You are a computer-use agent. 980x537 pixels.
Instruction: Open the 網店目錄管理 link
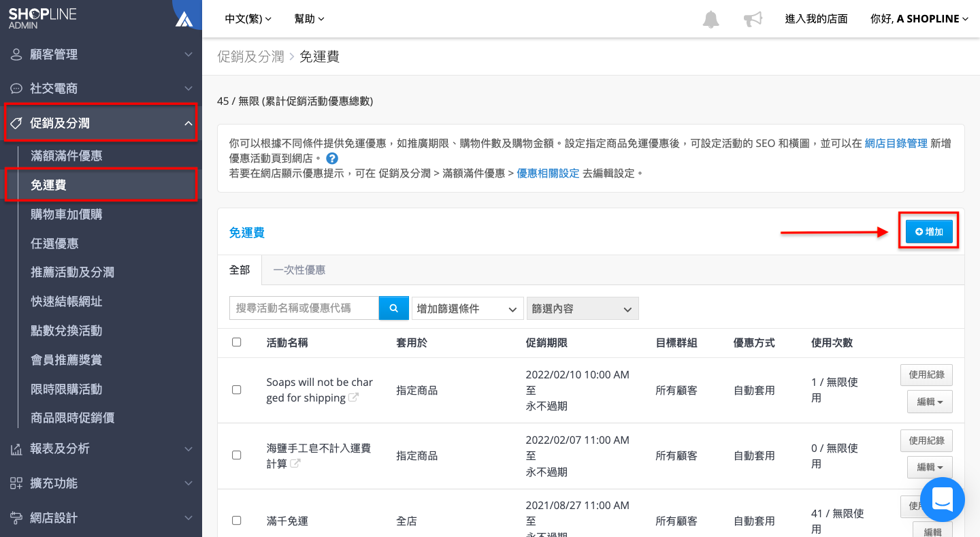pos(896,144)
